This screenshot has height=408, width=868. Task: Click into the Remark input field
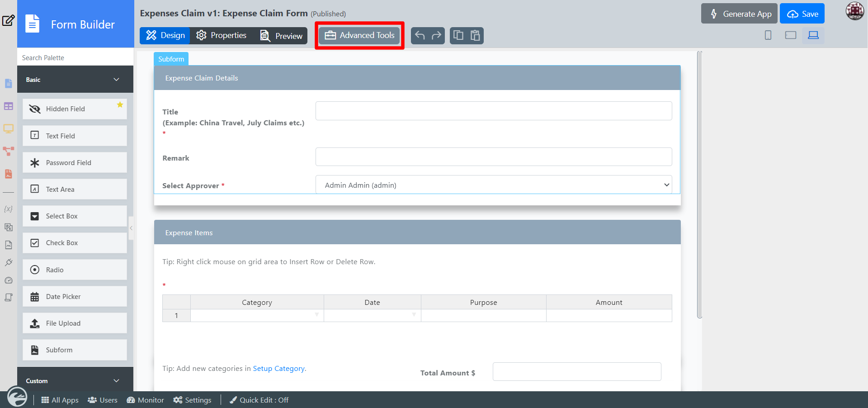pyautogui.click(x=494, y=157)
